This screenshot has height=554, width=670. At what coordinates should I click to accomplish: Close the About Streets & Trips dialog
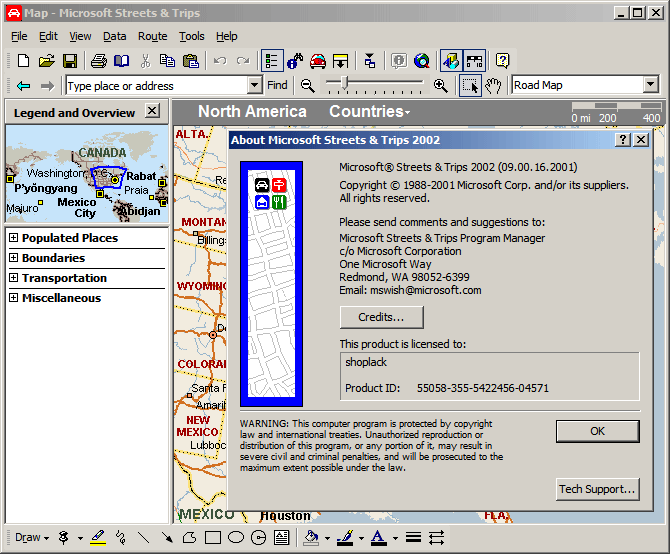click(641, 140)
